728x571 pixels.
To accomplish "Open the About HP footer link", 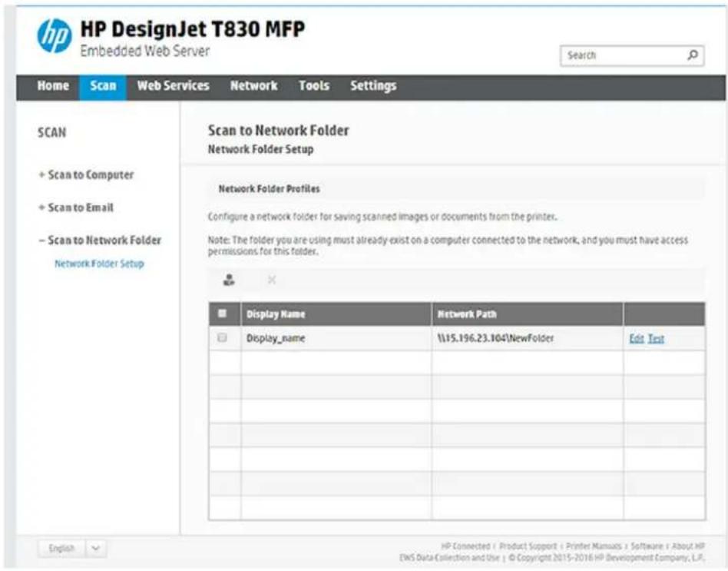I will coord(688,546).
